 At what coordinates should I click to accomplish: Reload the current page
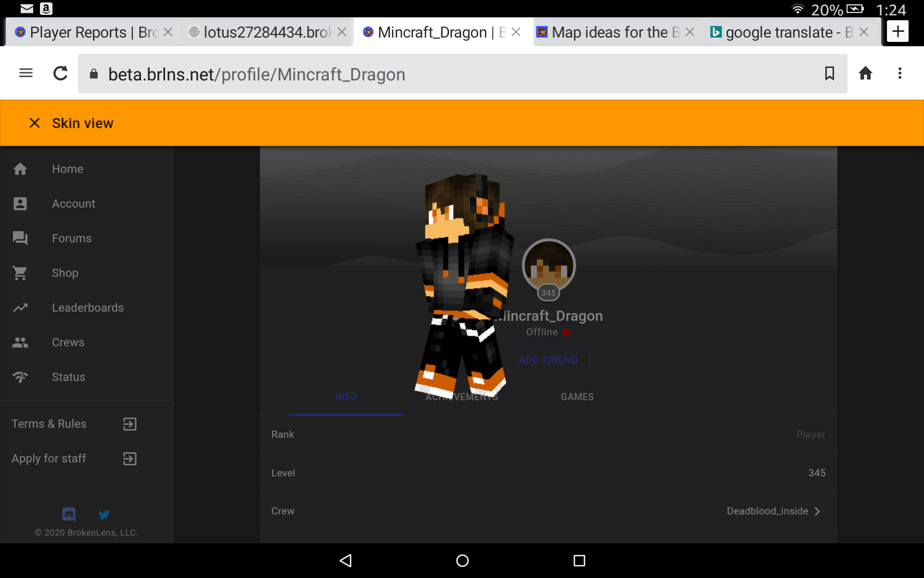tap(61, 73)
